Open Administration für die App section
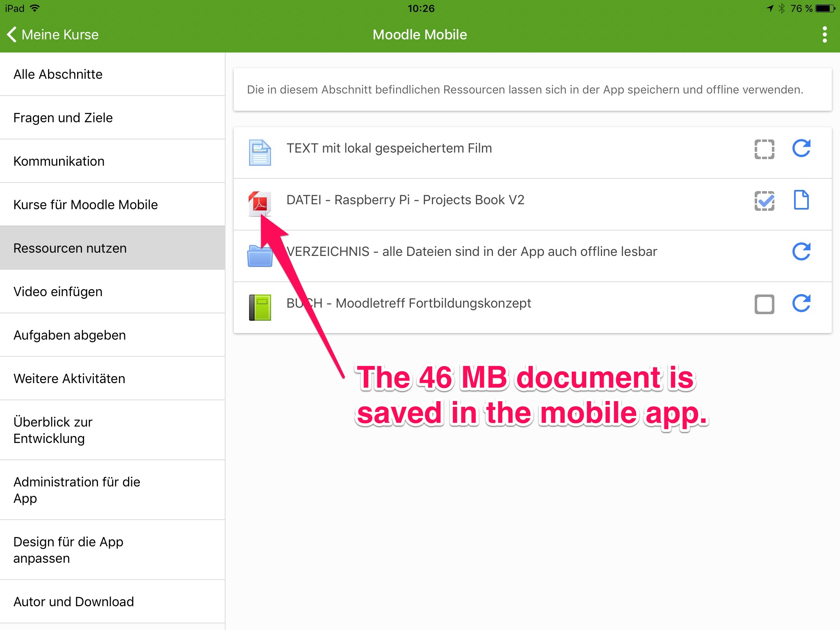840x630 pixels. pos(112,490)
